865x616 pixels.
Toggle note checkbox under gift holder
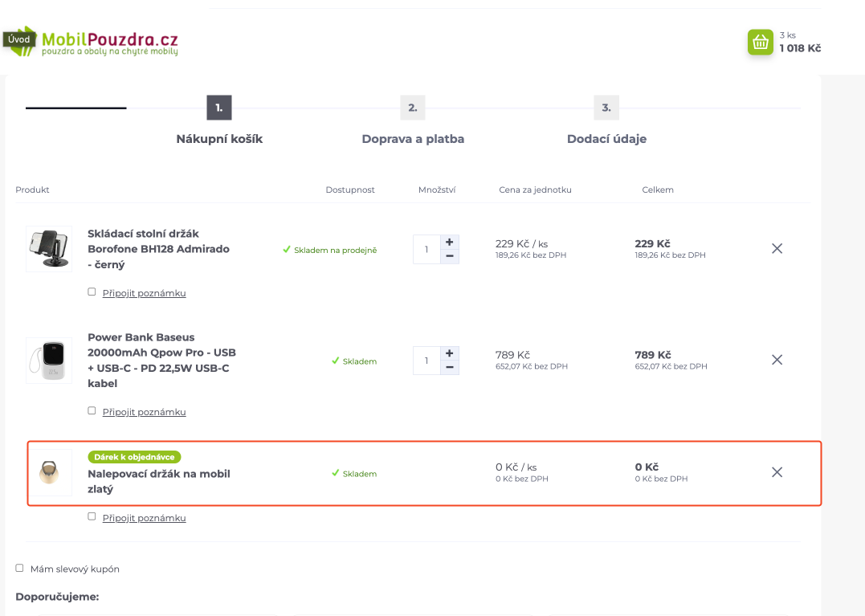[92, 517]
